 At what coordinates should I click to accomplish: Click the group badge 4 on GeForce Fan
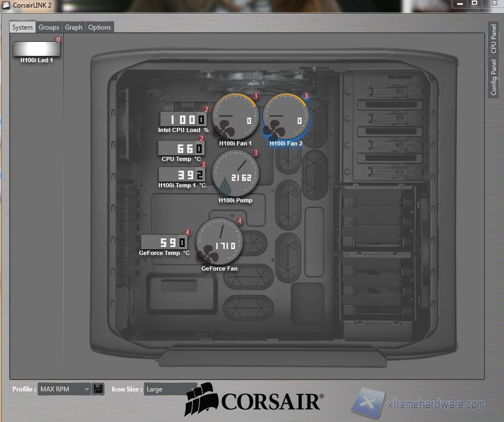tap(239, 221)
